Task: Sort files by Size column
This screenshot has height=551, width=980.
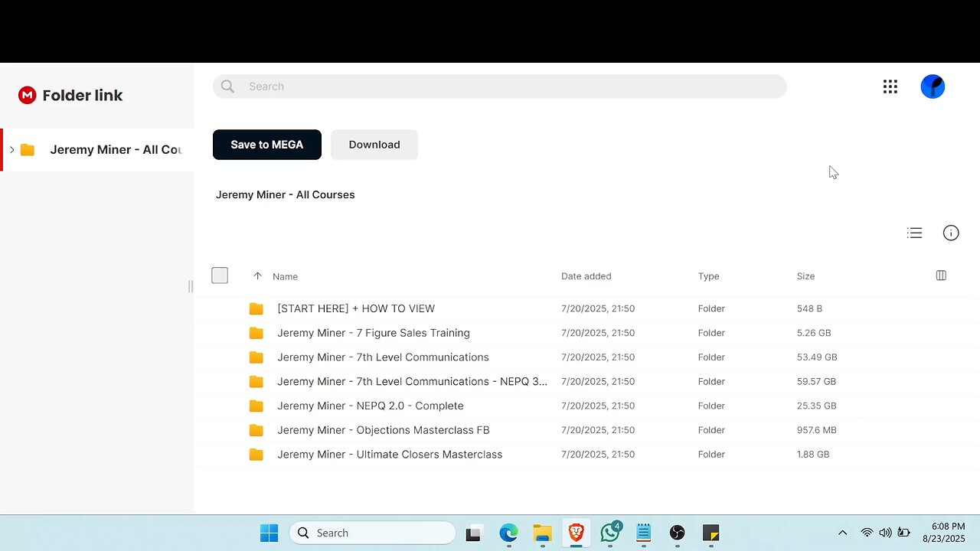Action: pos(805,276)
